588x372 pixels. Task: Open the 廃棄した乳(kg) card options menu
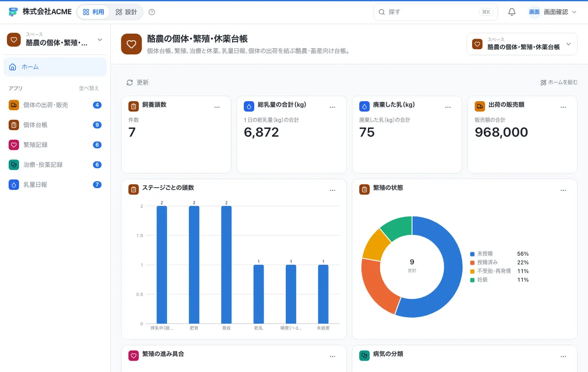coord(448,107)
